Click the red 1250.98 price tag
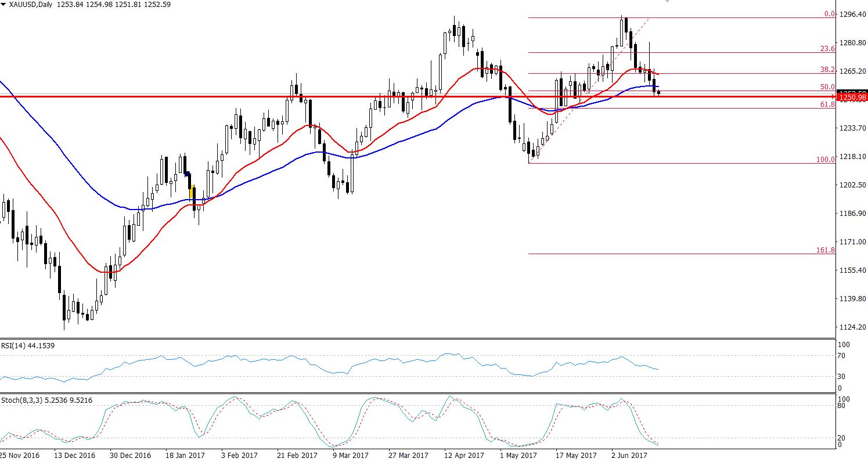868x462 pixels. [851, 98]
